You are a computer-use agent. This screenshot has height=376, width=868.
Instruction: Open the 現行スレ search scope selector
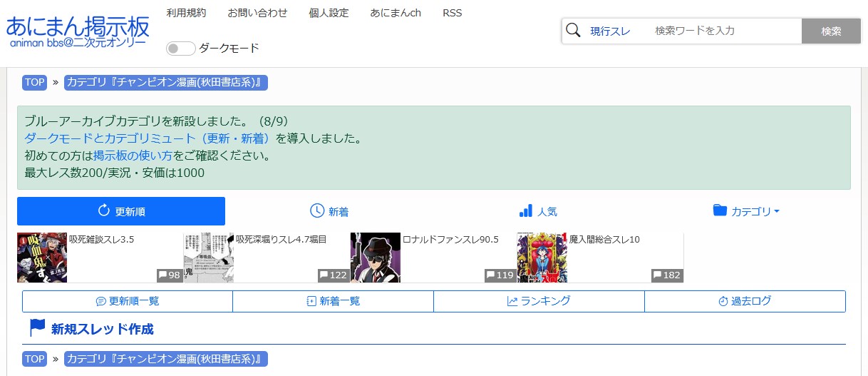[x=610, y=31]
